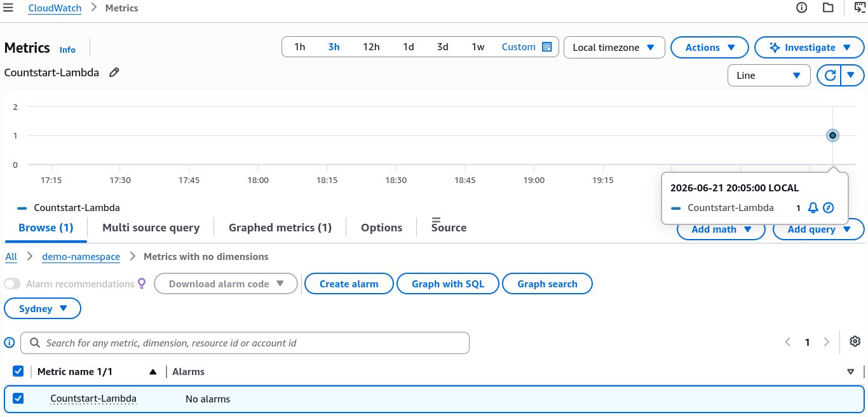Switch to Multi source query tab
868x417 pixels.
point(151,228)
